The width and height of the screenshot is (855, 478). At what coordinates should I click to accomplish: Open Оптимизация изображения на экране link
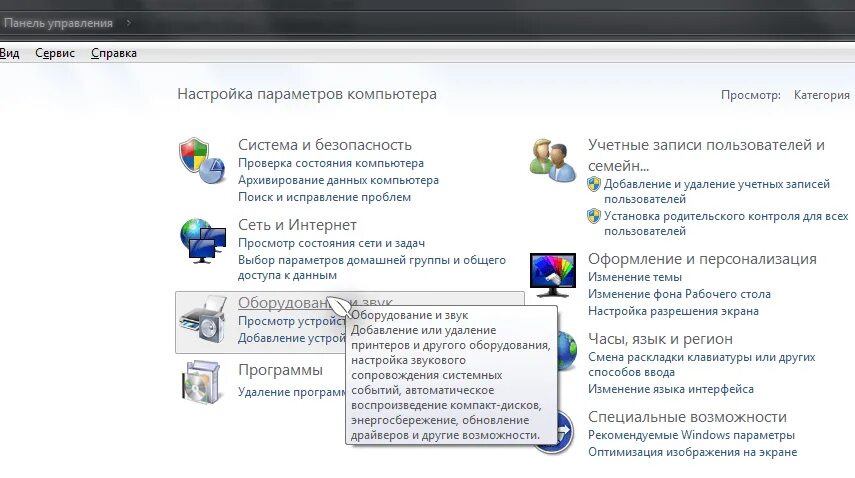(x=692, y=452)
